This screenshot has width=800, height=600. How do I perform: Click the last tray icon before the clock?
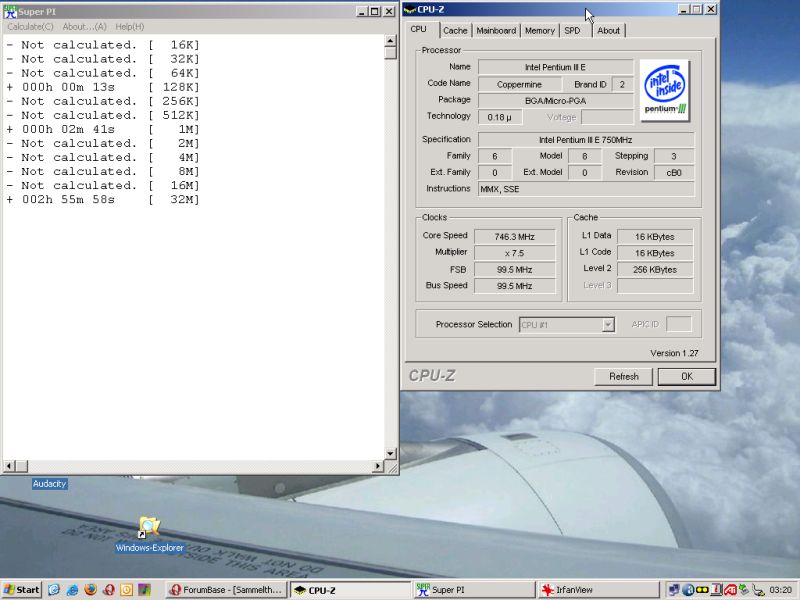click(759, 590)
